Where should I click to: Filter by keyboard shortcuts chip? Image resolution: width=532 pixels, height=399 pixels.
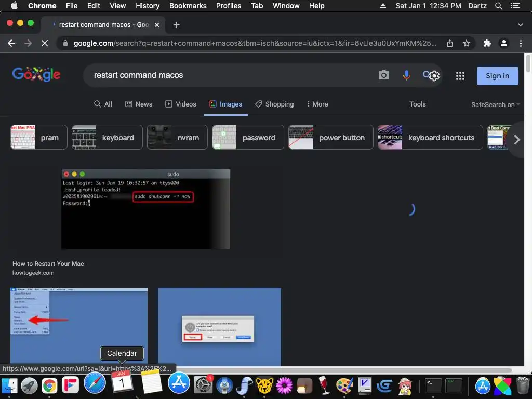click(430, 137)
